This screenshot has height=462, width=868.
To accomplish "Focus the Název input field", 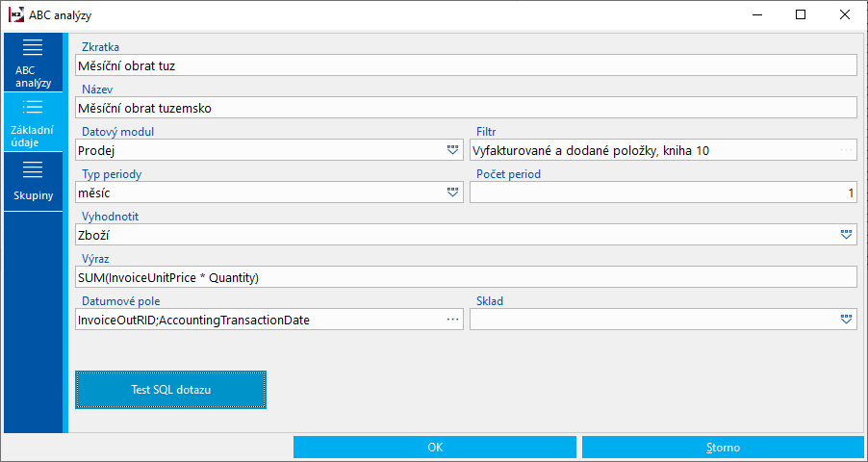I will 466,108.
